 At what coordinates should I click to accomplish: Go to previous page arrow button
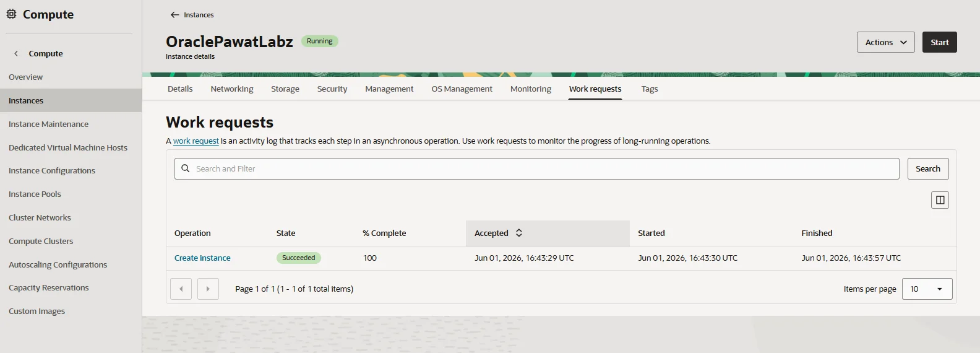[x=181, y=289]
